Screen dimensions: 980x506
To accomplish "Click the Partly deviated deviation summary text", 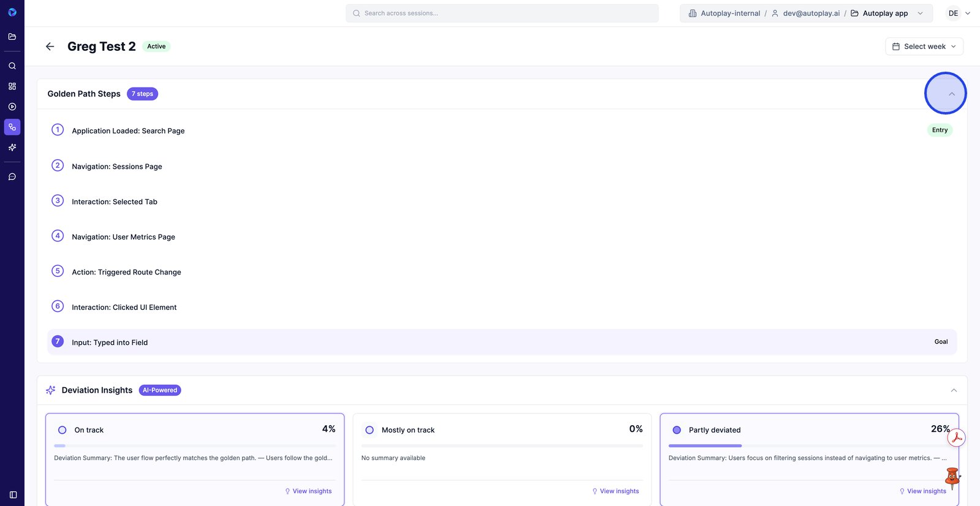I will 807,458.
